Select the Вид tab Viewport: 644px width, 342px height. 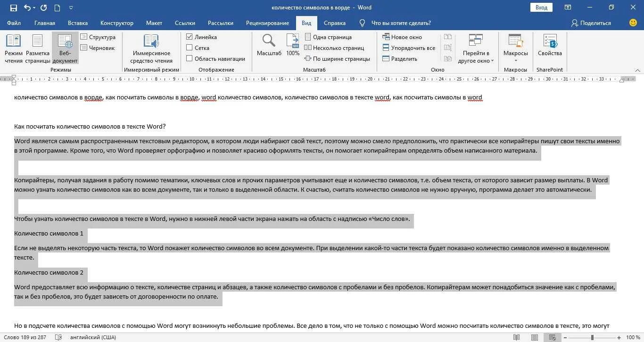(306, 23)
